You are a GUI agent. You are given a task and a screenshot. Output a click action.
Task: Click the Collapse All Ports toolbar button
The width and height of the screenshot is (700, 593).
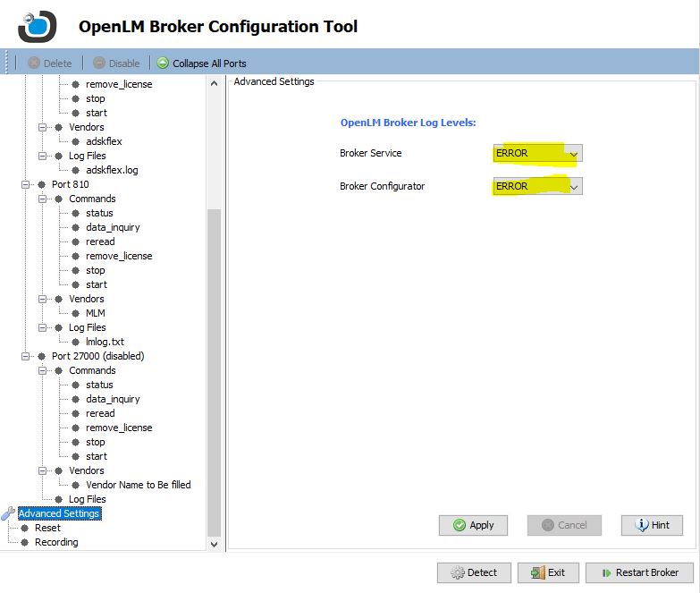point(200,64)
